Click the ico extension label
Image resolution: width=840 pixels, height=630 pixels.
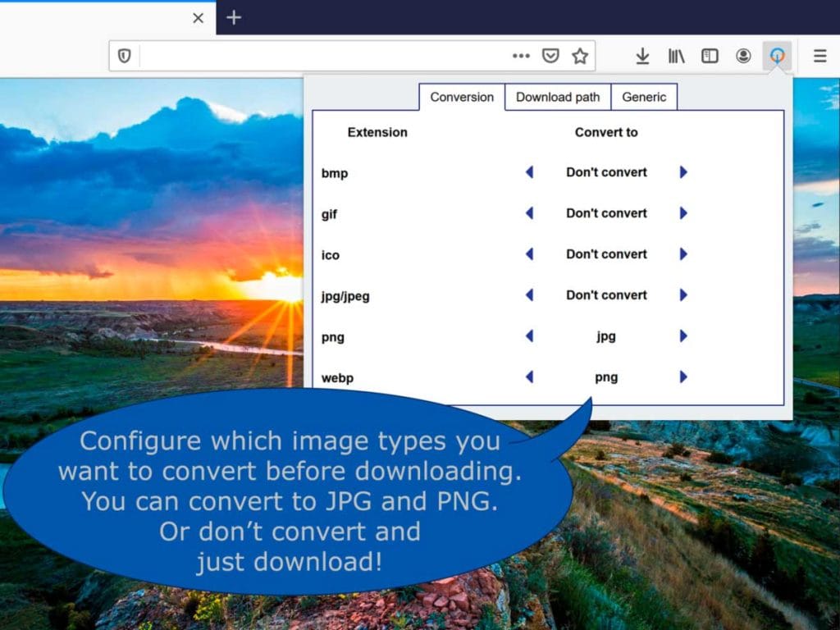(x=330, y=255)
